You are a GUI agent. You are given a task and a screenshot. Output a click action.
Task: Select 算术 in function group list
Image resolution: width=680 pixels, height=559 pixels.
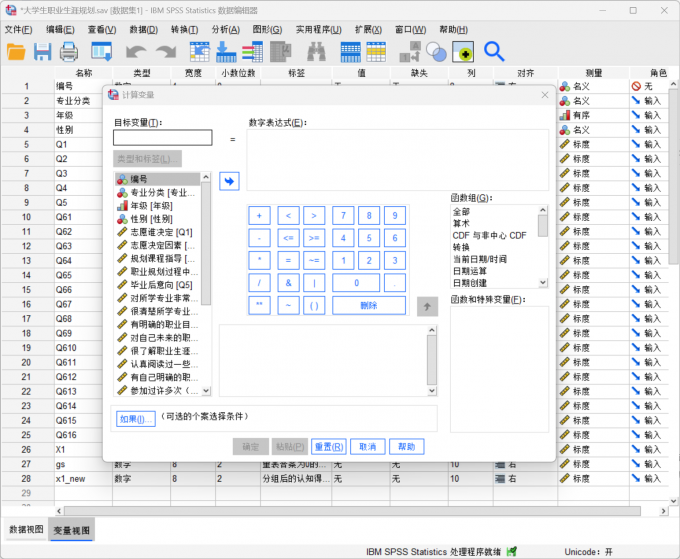pos(461,223)
